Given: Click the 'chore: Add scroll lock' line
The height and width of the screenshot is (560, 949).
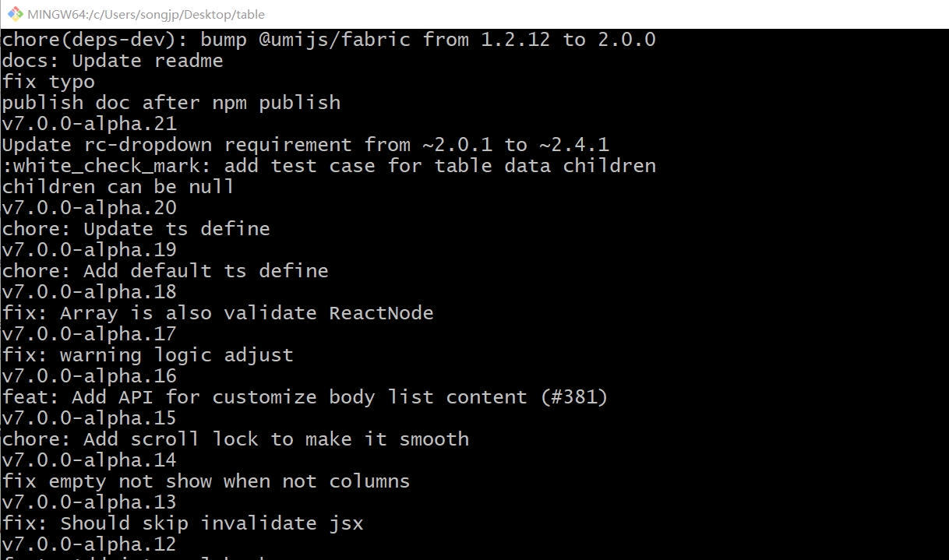Looking at the screenshot, I should coord(235,439).
